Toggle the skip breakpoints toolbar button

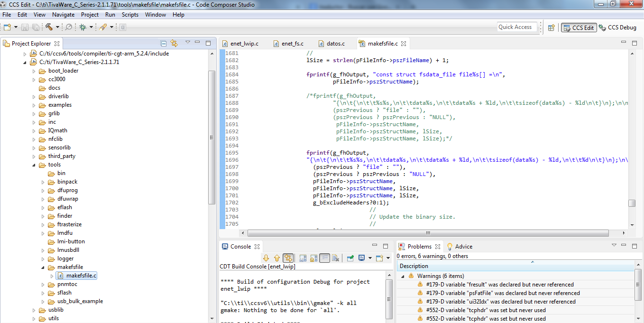coord(69,27)
